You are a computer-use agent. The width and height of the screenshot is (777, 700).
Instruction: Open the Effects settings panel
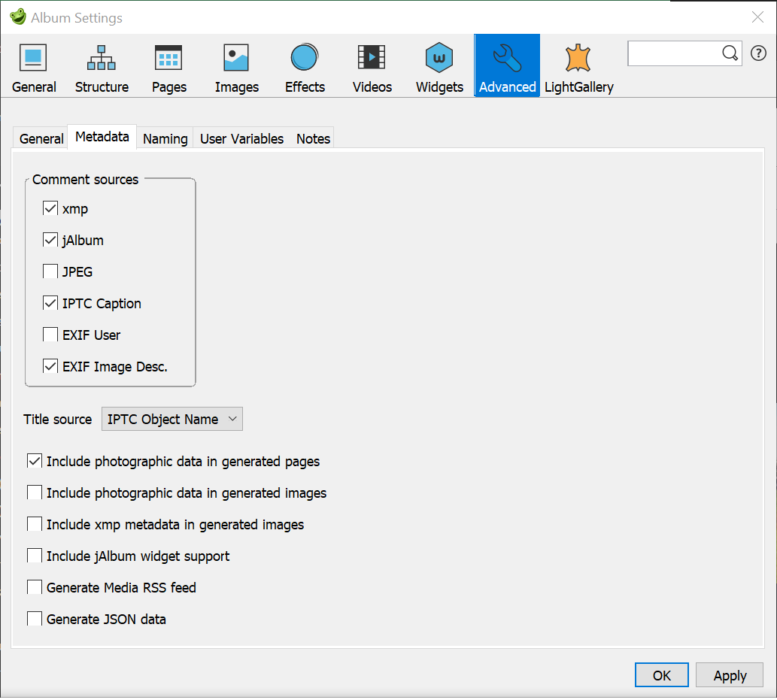(x=304, y=65)
